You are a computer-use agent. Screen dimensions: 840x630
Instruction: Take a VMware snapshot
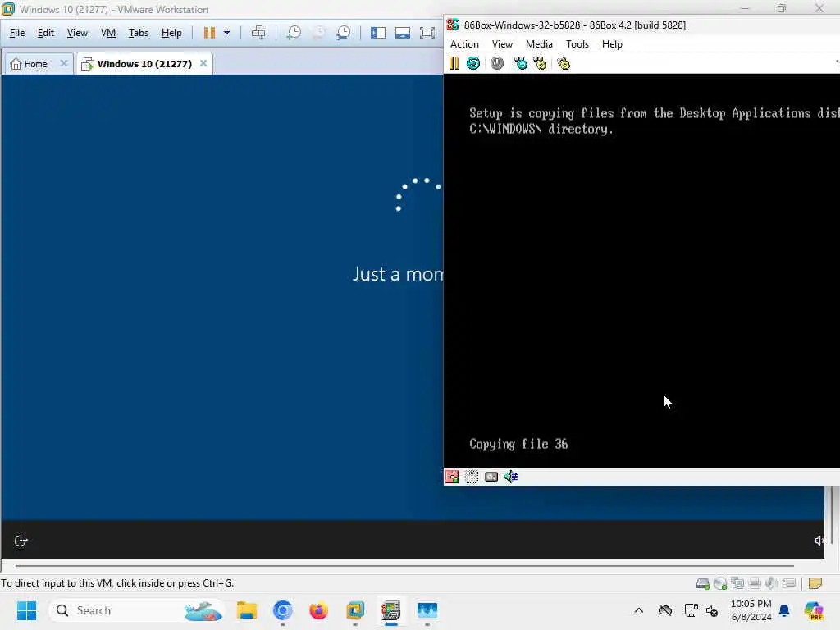tap(294, 33)
